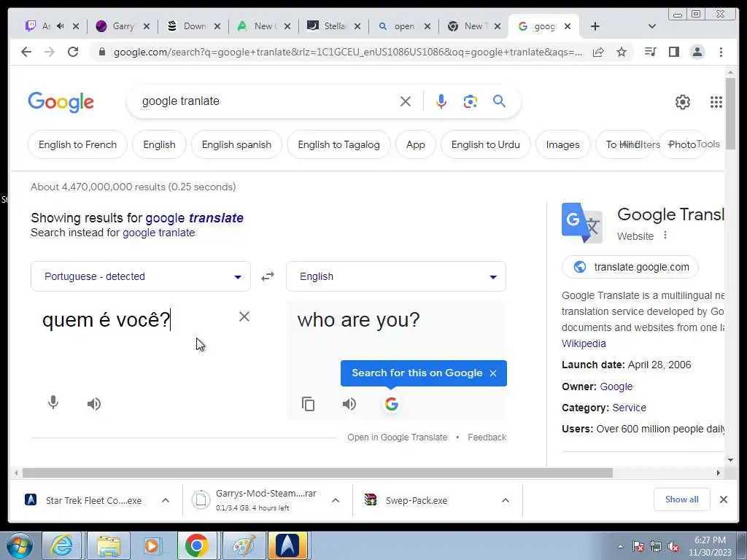The width and height of the screenshot is (747, 560).
Task: Listen to the Portuguese source text
Action: [94, 404]
